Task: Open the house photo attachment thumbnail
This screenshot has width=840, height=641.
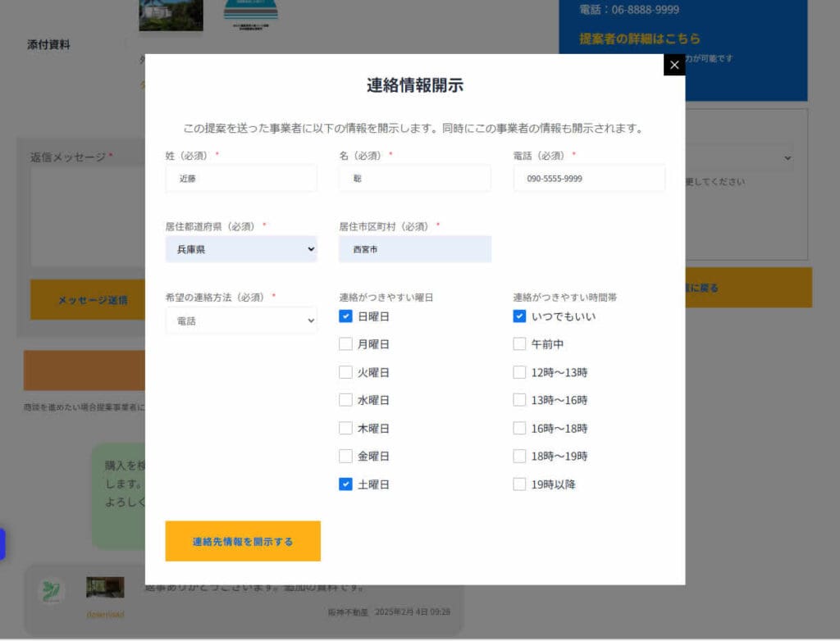Action: pyautogui.click(x=170, y=15)
